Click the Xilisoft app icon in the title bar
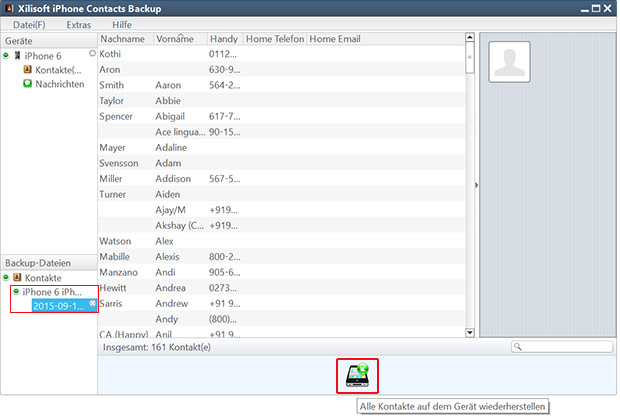 [x=9, y=8]
